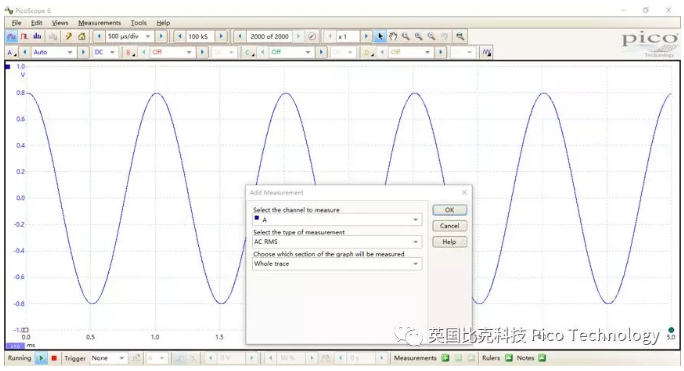Open the AC RMS measurement type dropdown
The height and width of the screenshot is (371, 684).
[x=337, y=242]
